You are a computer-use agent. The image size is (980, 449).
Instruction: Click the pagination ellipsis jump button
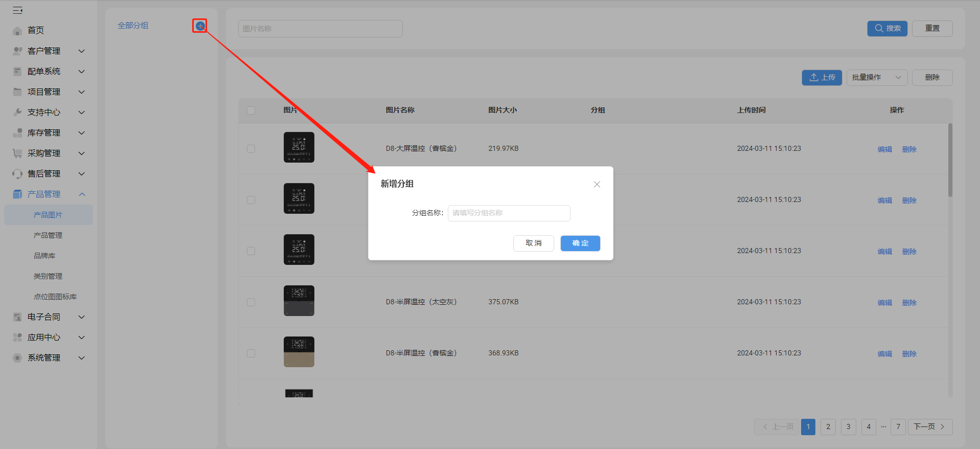pyautogui.click(x=883, y=427)
